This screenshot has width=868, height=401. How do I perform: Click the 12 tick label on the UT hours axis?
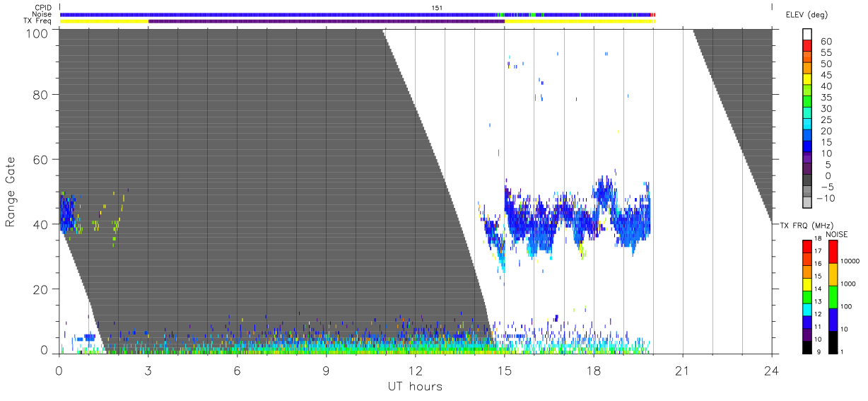pos(416,370)
